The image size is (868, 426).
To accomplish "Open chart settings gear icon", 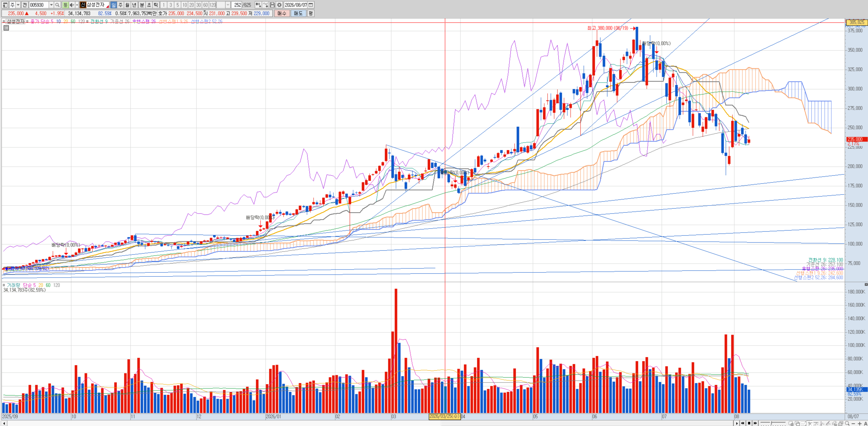I will pyautogui.click(x=279, y=5).
